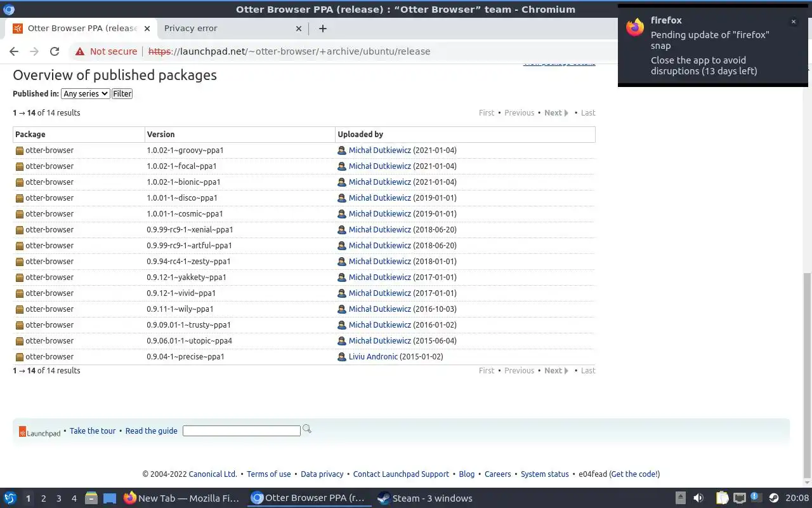The width and height of the screenshot is (812, 508).
Task: Click the page vertical scrollbar
Action: pos(807,375)
